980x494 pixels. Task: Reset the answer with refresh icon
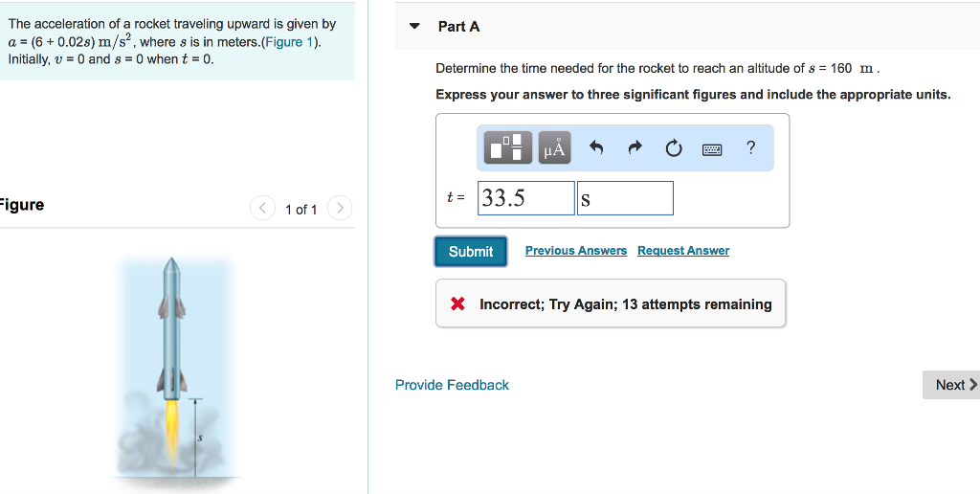(673, 148)
